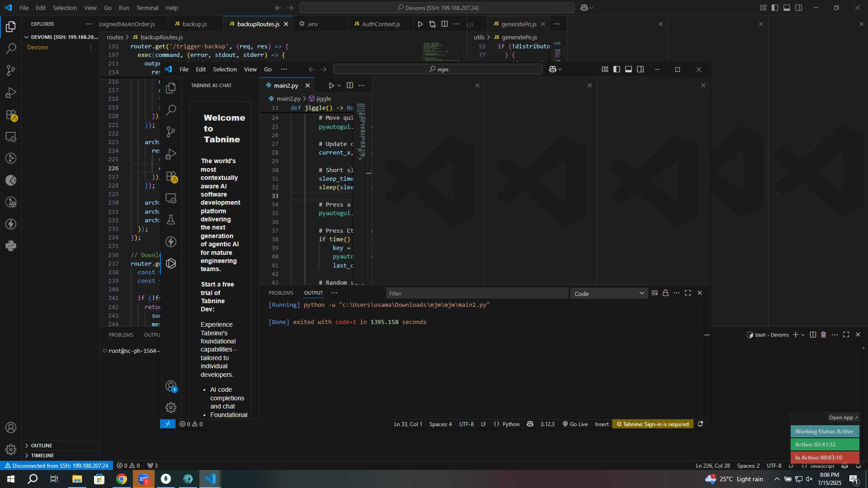Open Run and Debug in Devoms window
868x488 pixels.
tap(11, 93)
